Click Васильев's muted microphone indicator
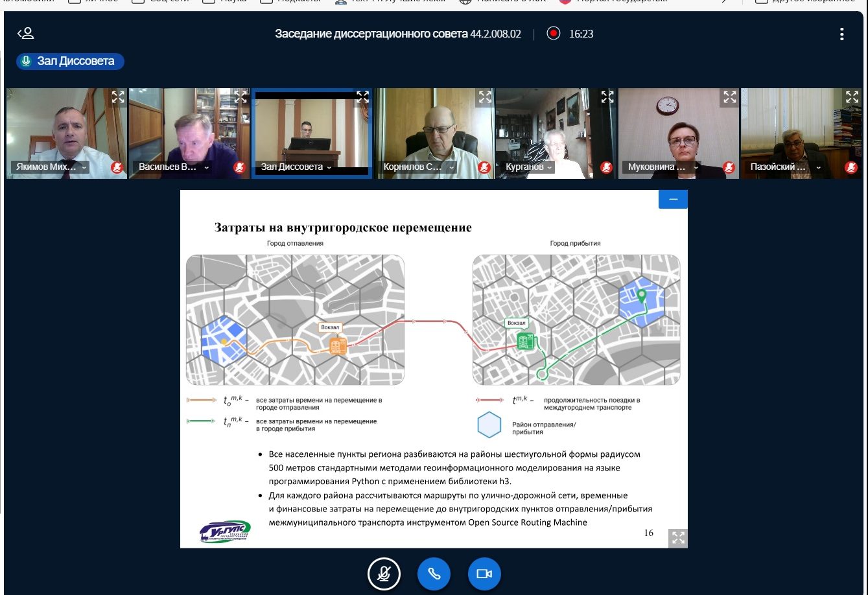The width and height of the screenshot is (868, 595). 239,167
